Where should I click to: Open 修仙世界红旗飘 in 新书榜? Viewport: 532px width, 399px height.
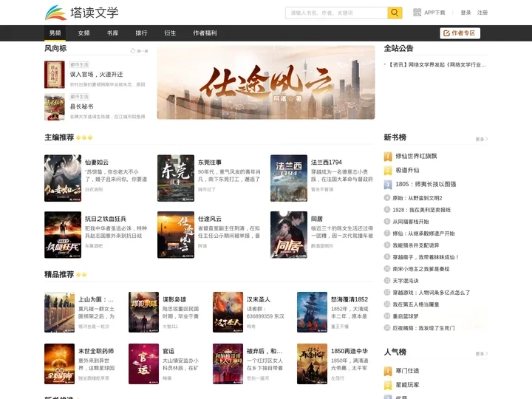[x=416, y=156]
